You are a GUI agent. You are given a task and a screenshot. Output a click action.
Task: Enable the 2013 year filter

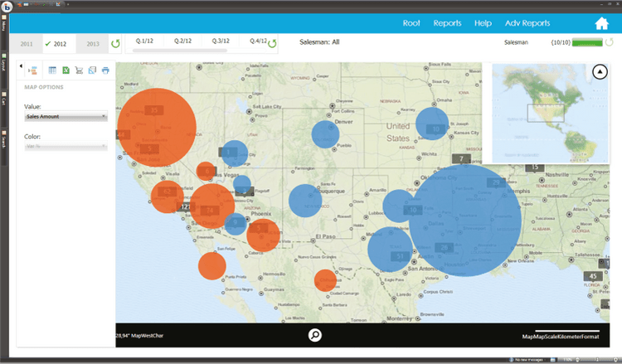click(92, 43)
